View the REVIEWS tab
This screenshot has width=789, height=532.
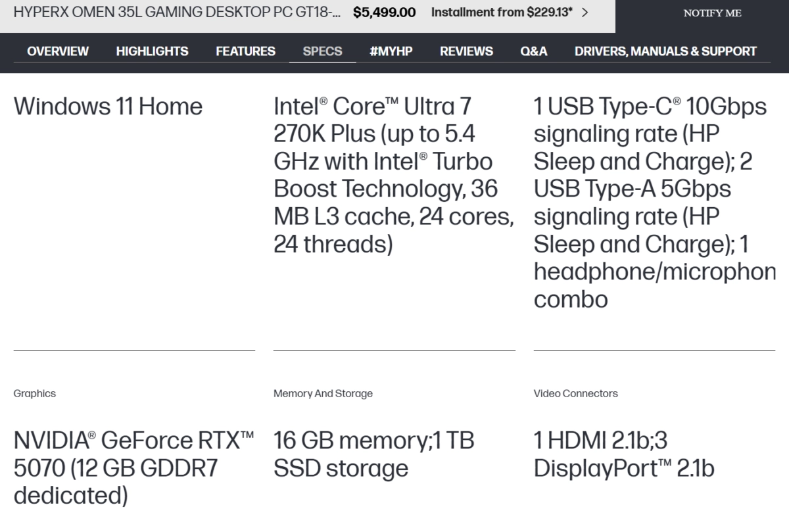[x=466, y=51]
